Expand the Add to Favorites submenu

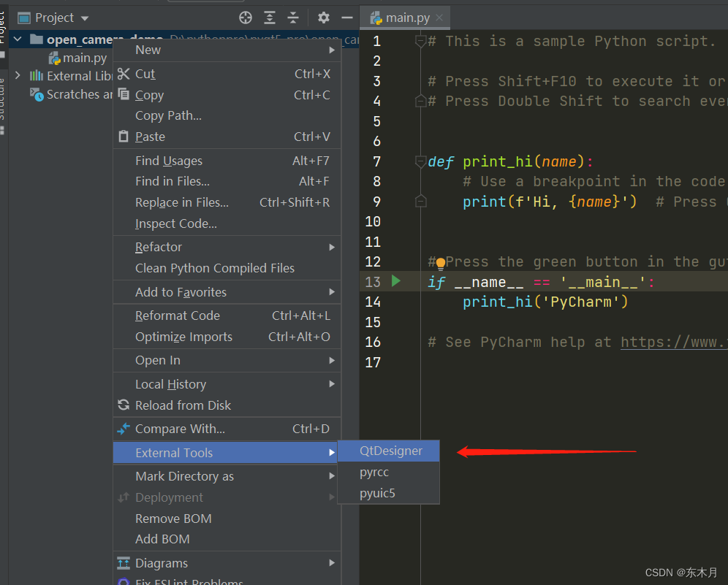227,292
